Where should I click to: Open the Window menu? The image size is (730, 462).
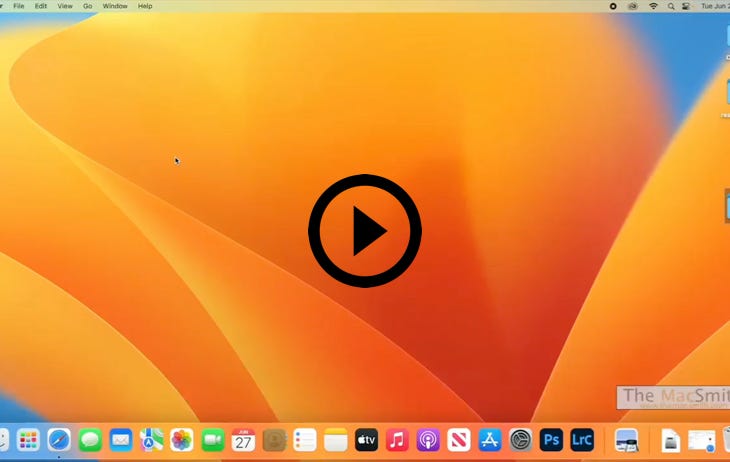coord(115,6)
